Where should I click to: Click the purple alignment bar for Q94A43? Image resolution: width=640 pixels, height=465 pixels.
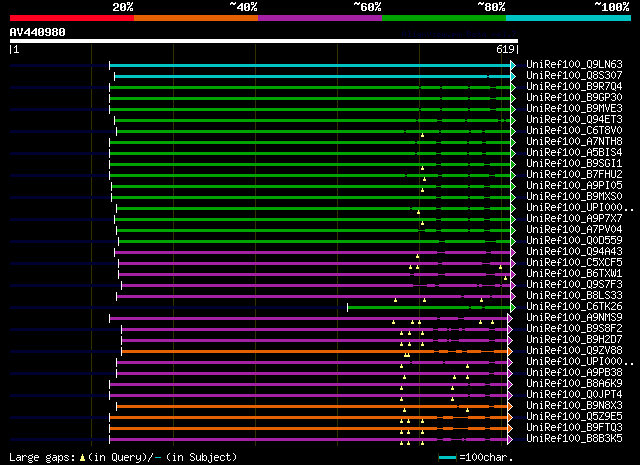(x=313, y=253)
